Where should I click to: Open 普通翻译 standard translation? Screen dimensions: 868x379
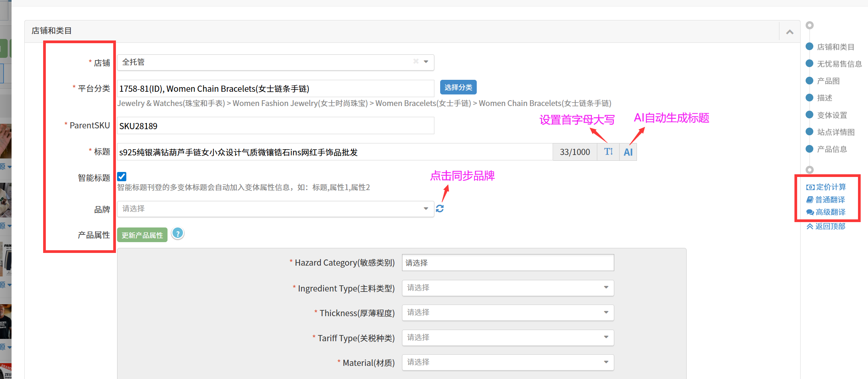click(x=826, y=200)
